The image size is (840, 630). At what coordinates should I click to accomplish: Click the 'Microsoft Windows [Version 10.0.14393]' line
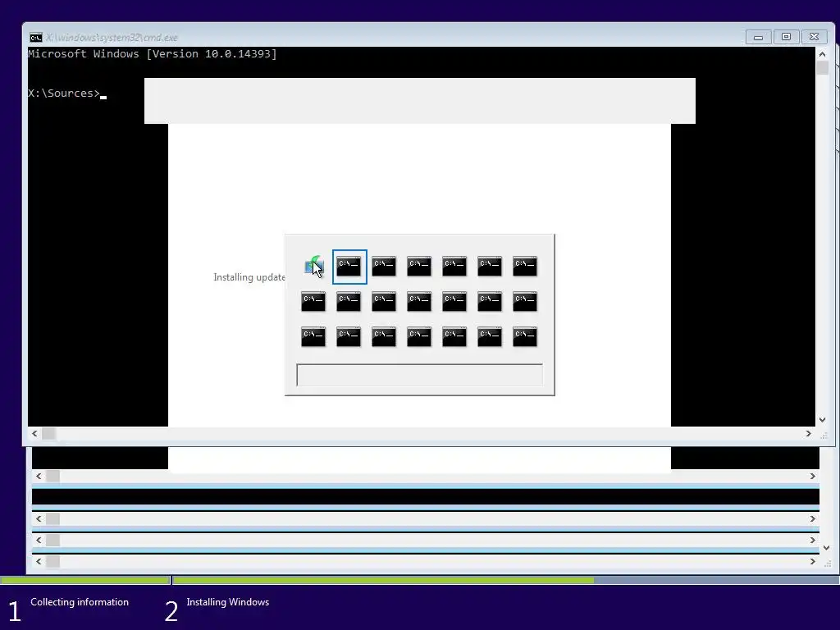pos(152,53)
